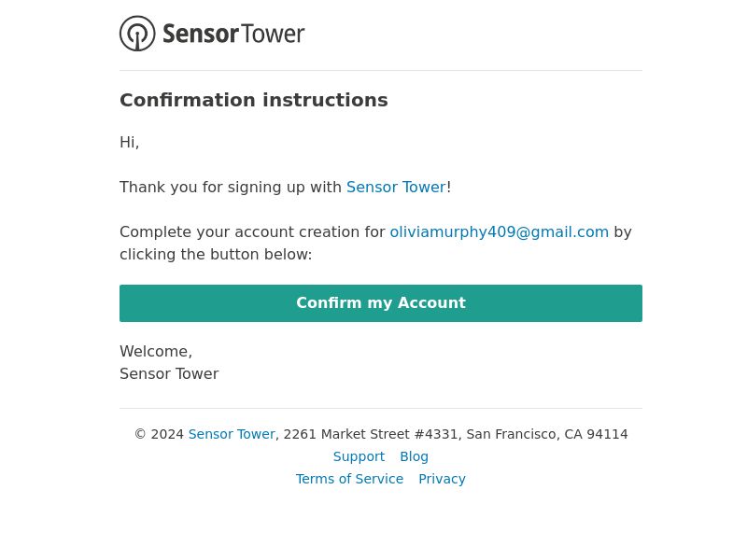
Task: Click the "Hi," greeting text
Action: coord(129,143)
